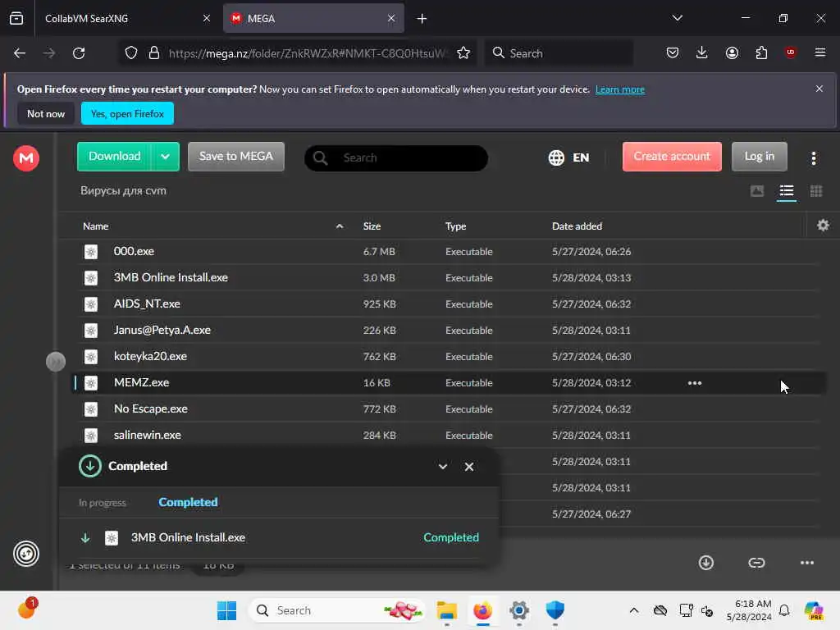Open the list all tabs chevron

[677, 18]
